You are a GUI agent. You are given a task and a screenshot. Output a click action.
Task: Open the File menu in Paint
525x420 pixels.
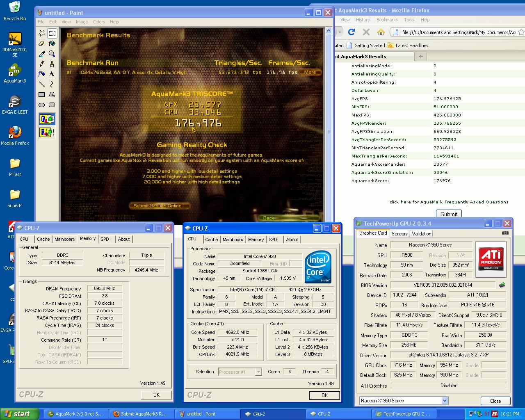click(x=41, y=22)
